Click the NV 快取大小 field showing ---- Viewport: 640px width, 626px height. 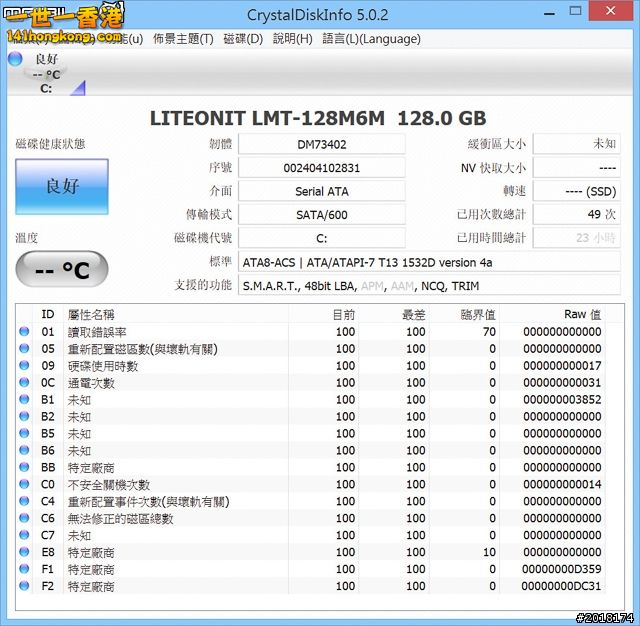click(x=577, y=167)
